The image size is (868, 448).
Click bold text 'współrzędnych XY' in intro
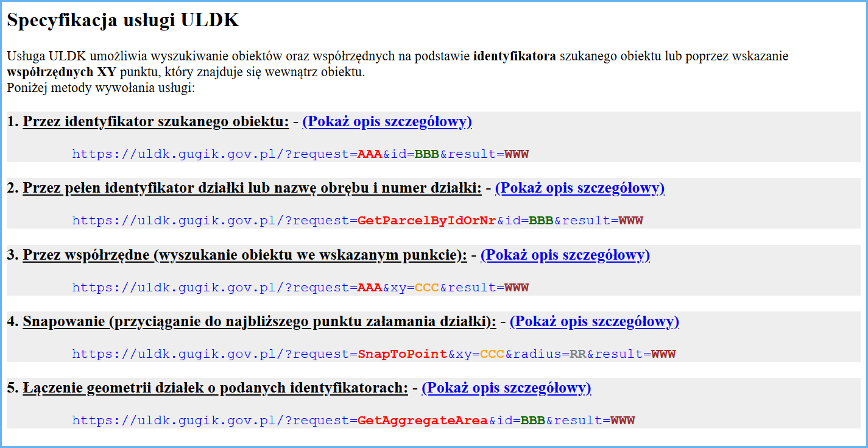62,72
